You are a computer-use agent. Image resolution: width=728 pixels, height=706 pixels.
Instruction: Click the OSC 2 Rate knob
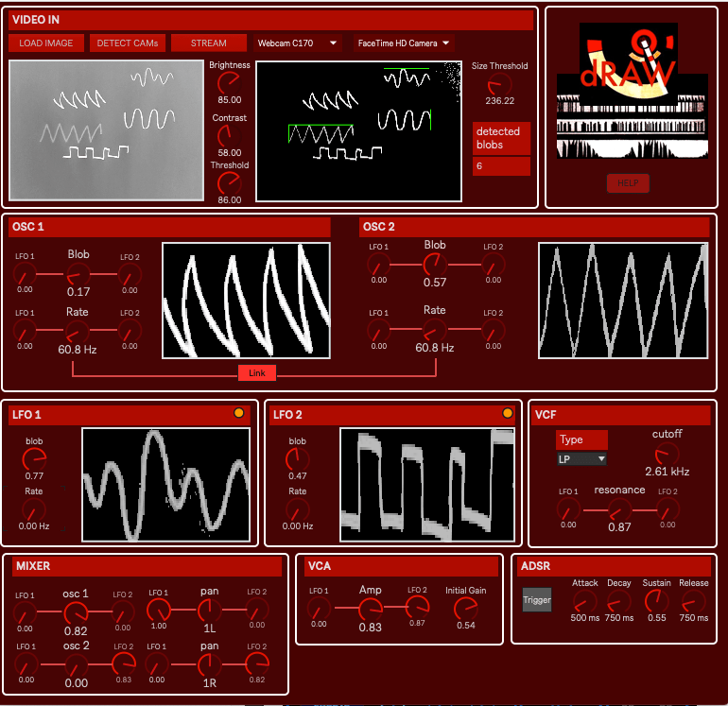434,330
